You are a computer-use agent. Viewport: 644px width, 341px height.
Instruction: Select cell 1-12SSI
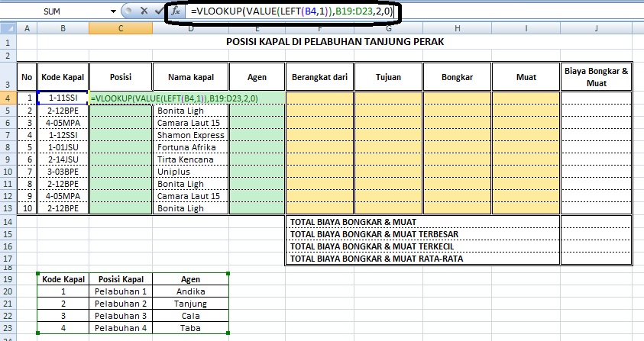[63, 135]
